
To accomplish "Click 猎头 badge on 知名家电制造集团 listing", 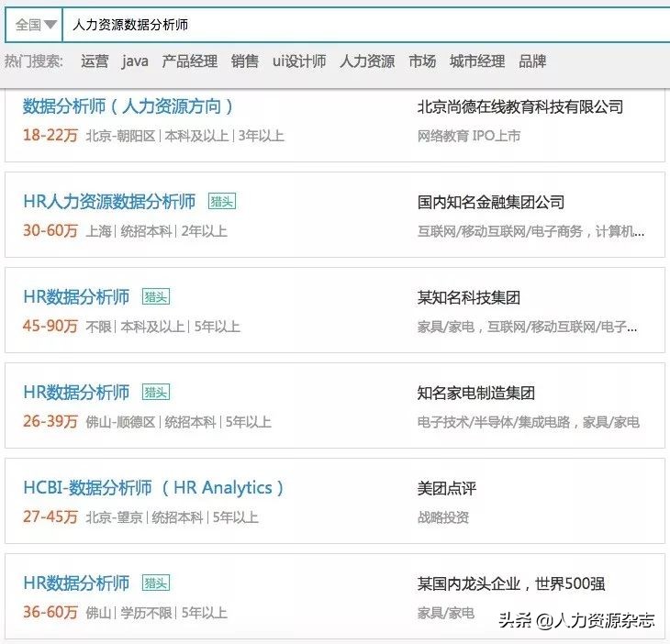I will pos(156,392).
